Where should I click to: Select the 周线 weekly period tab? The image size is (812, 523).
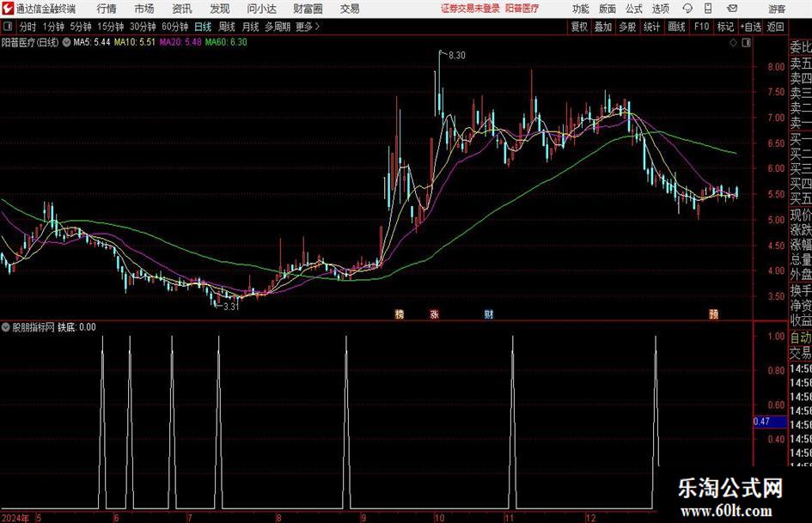227,27
